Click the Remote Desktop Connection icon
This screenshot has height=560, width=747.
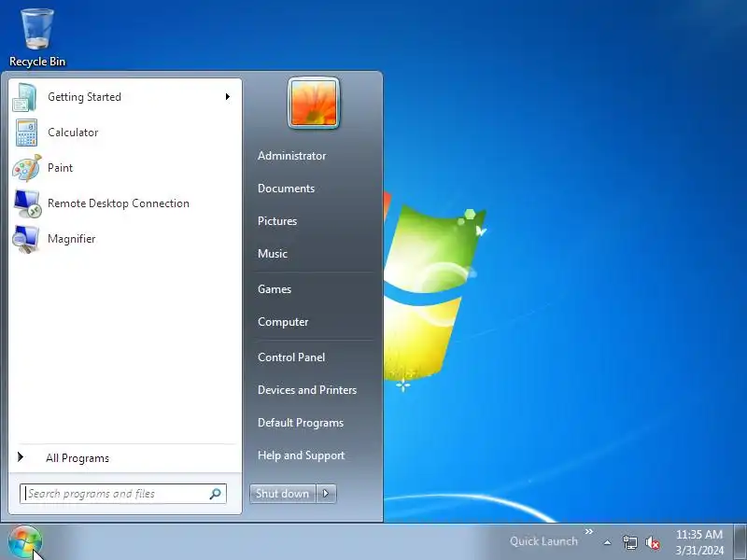point(27,203)
